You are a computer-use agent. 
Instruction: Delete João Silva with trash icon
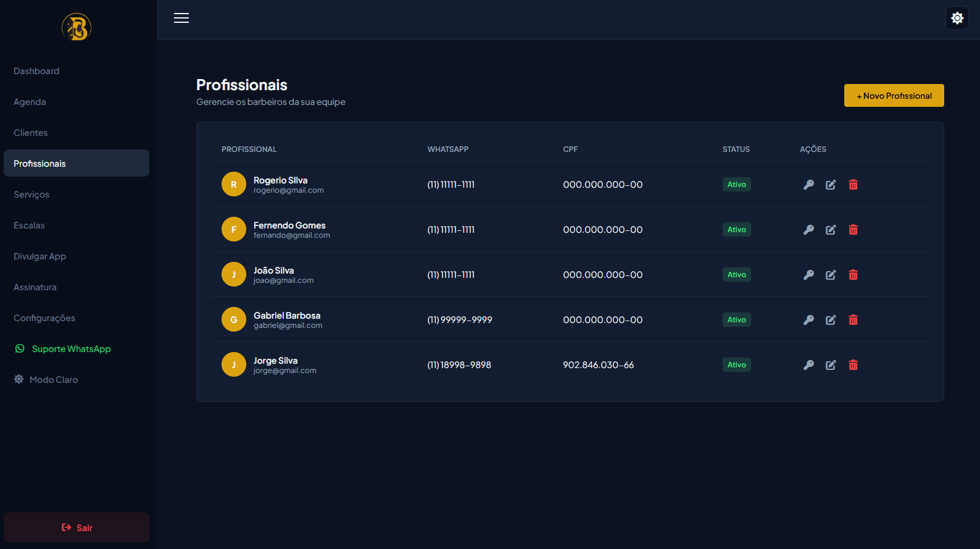(853, 275)
